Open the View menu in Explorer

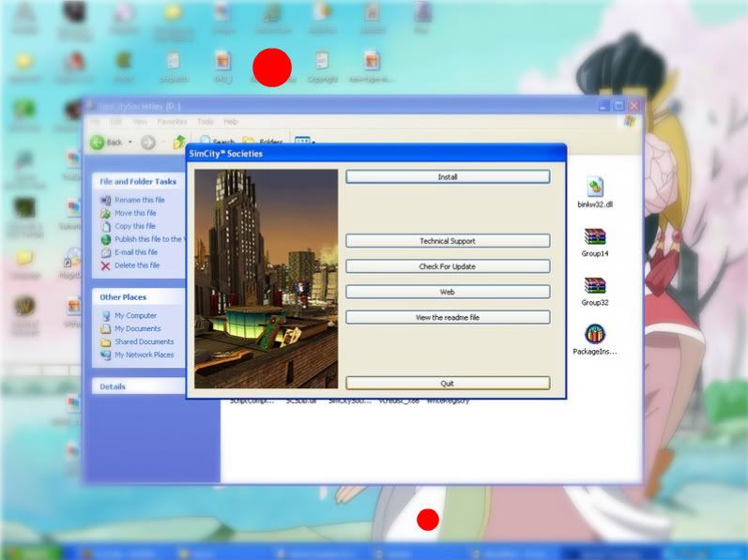(140, 122)
